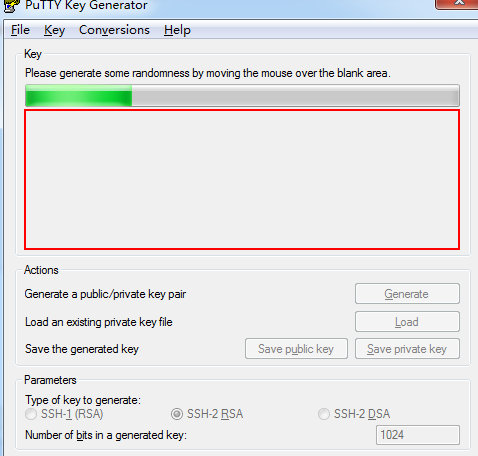Click the 'Generate a public/private key pair' label
The height and width of the screenshot is (456, 478).
pyautogui.click(x=105, y=294)
